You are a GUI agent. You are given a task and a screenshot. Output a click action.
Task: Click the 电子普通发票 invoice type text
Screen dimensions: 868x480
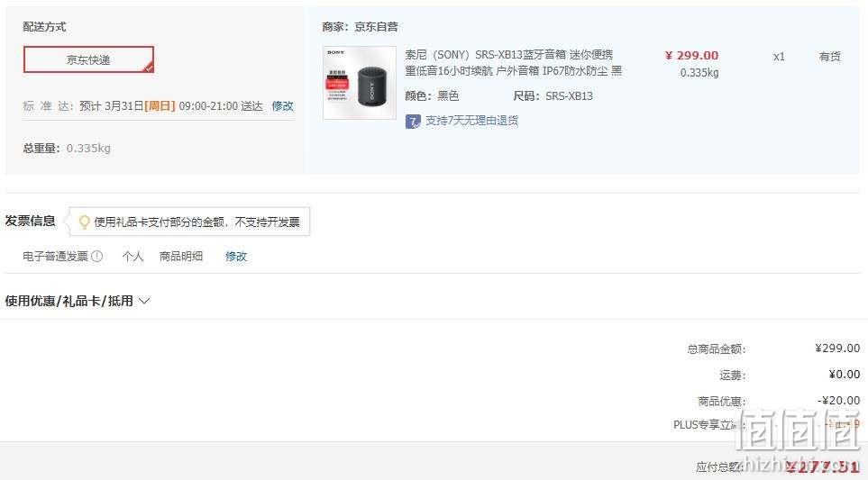click(x=55, y=256)
